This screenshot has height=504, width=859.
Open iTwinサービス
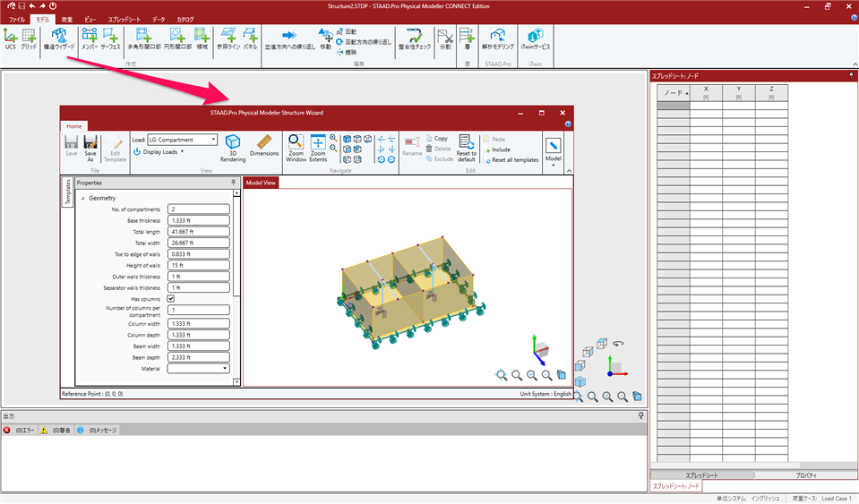coord(536,39)
